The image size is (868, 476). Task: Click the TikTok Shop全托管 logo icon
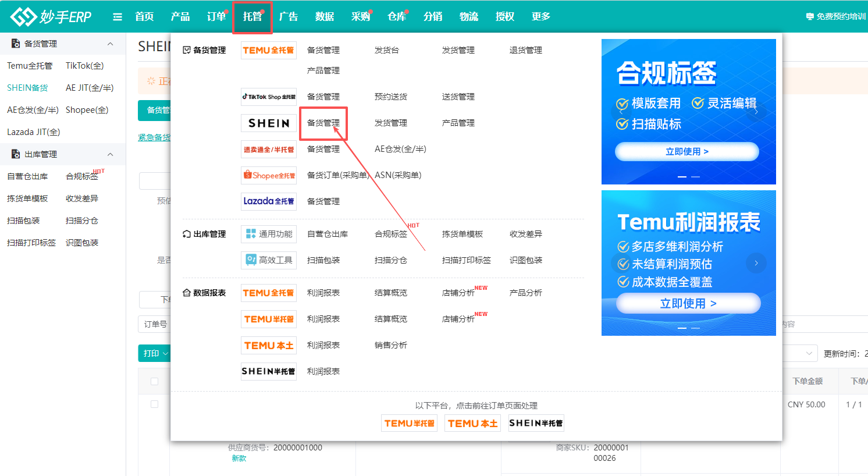(x=268, y=96)
